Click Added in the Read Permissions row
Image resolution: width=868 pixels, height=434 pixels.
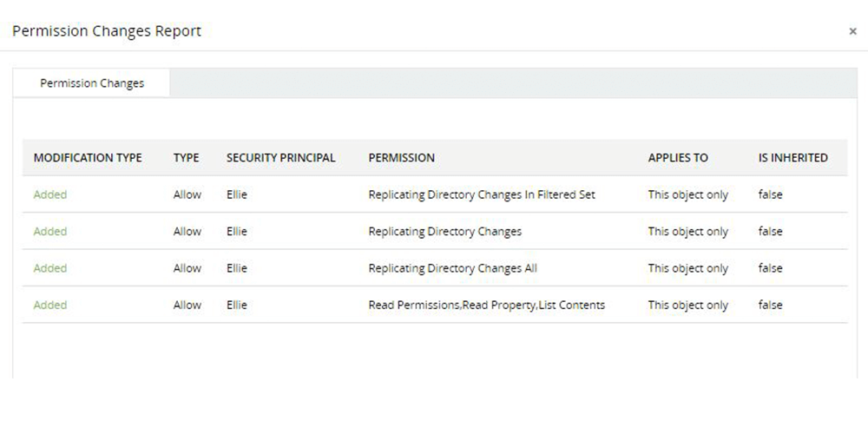(49, 306)
